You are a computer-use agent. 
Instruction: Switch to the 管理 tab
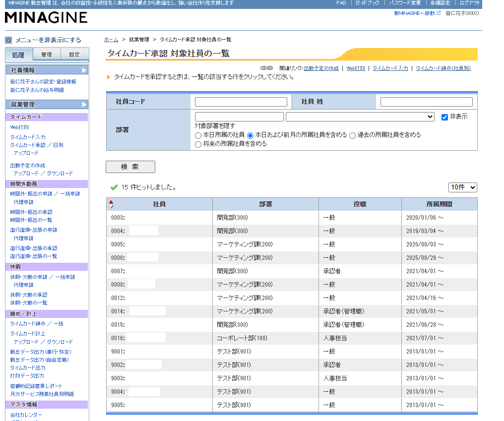[46, 55]
